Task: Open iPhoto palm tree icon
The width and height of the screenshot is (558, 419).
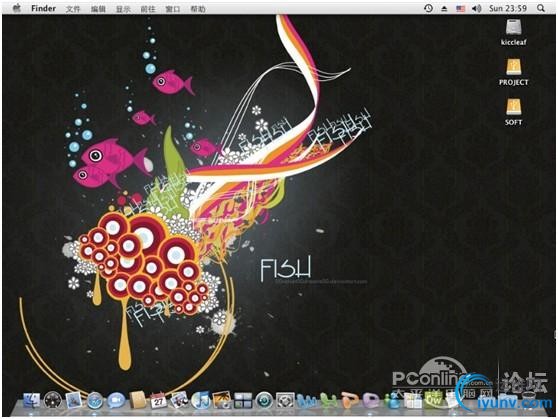Action: [222, 400]
